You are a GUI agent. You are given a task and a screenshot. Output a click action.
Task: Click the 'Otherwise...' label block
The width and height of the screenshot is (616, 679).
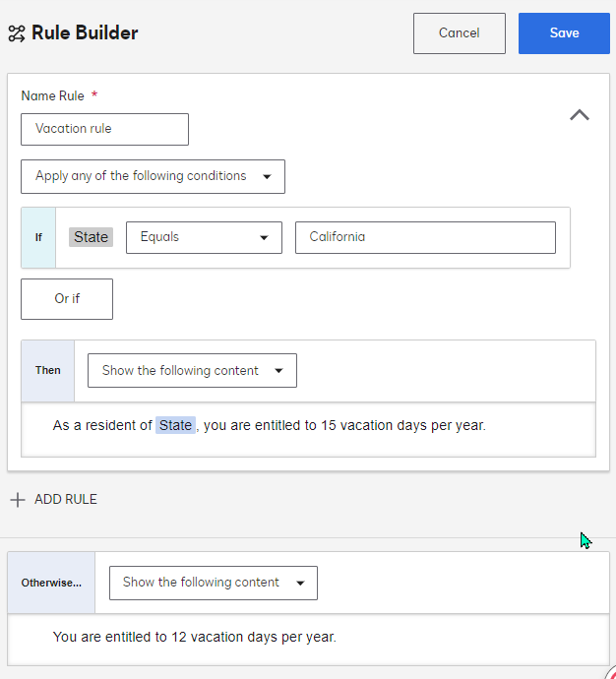pyautogui.click(x=51, y=583)
